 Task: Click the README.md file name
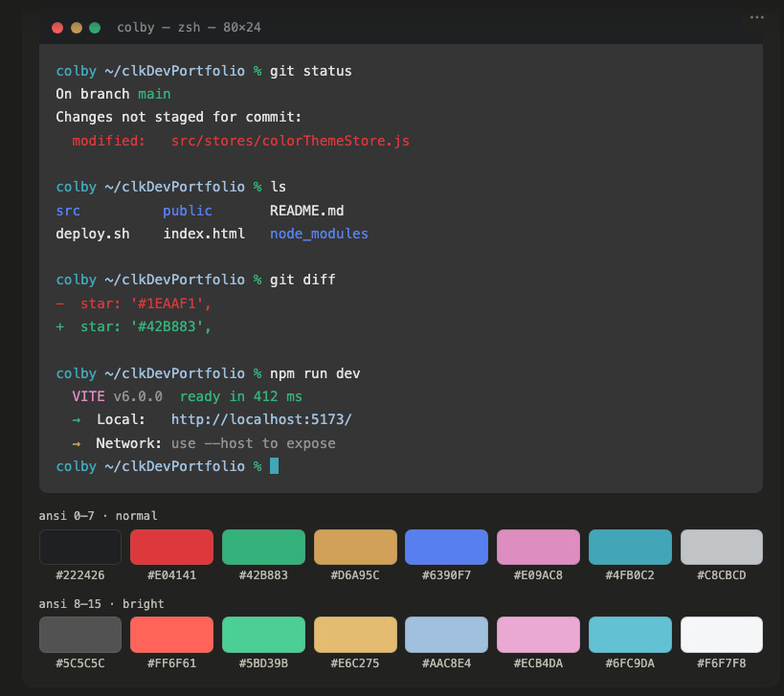307,211
